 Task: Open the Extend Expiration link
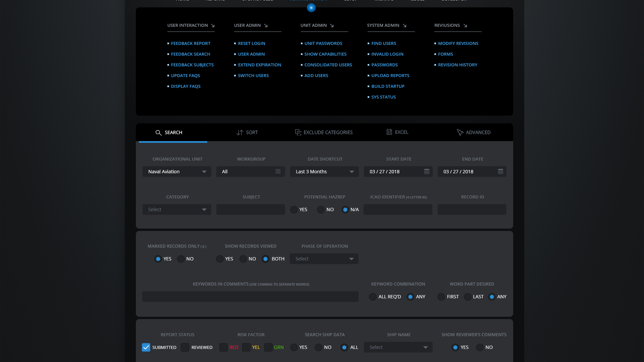pos(260,65)
